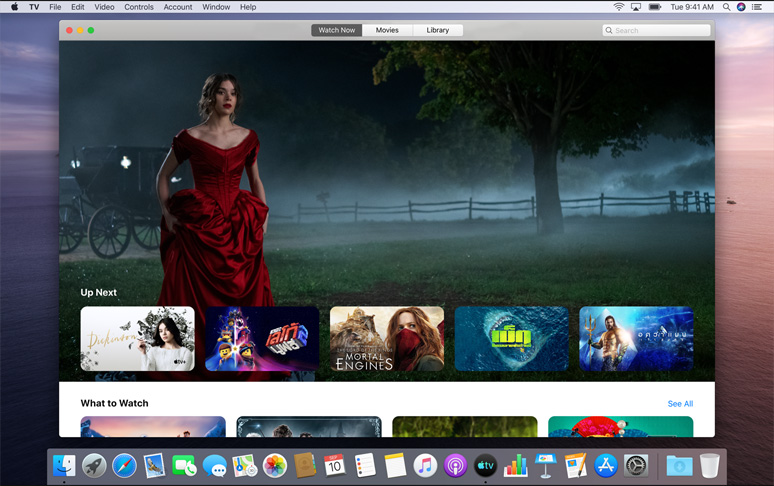Viewport: 774px width, 486px height.
Task: Open Photos from the dock
Action: pyautogui.click(x=275, y=466)
